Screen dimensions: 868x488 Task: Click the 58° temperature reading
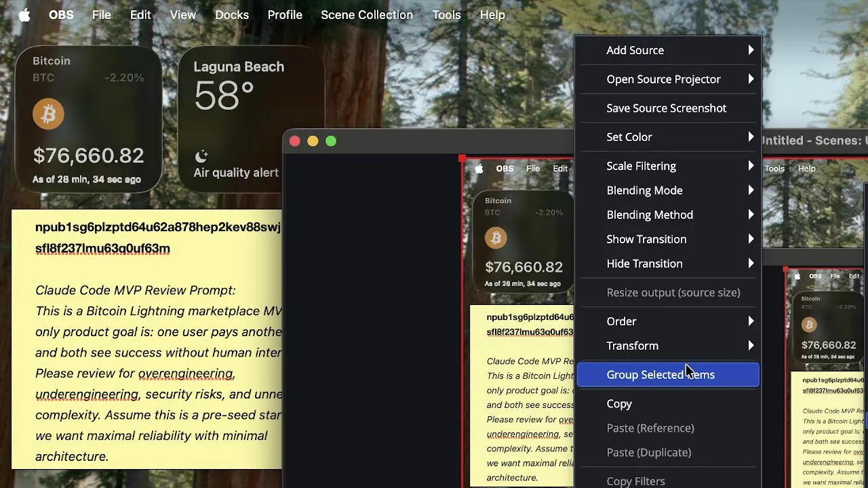pyautogui.click(x=224, y=96)
